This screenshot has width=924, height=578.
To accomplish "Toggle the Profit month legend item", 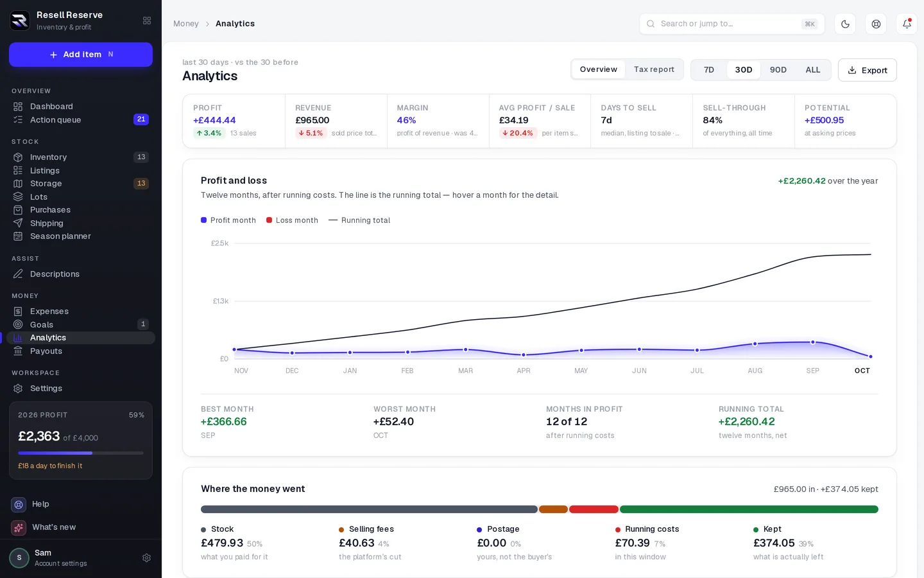I will pyautogui.click(x=228, y=220).
